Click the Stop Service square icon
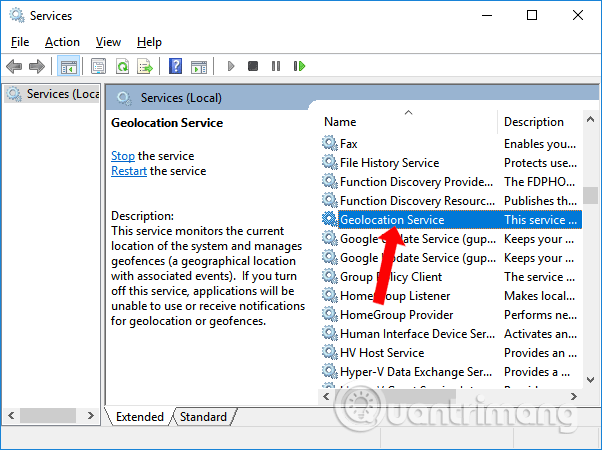602x450 pixels. (253, 66)
